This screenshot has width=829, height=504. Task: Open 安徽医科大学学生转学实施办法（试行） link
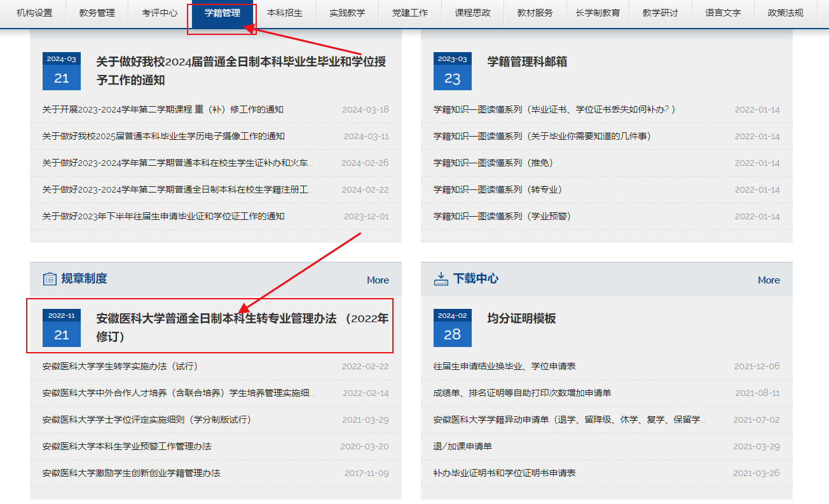[120, 366]
